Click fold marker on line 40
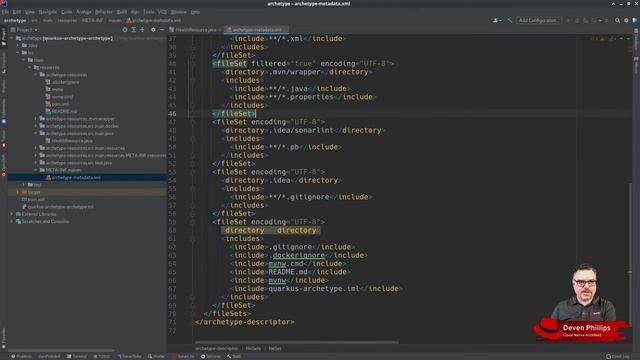 (x=192, y=64)
